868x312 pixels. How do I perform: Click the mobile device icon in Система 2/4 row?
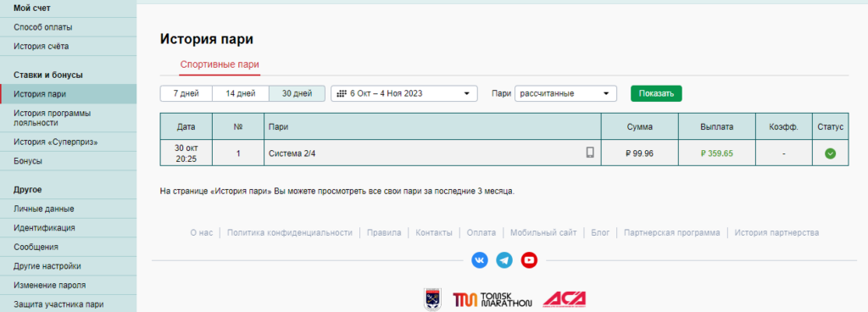coord(590,153)
